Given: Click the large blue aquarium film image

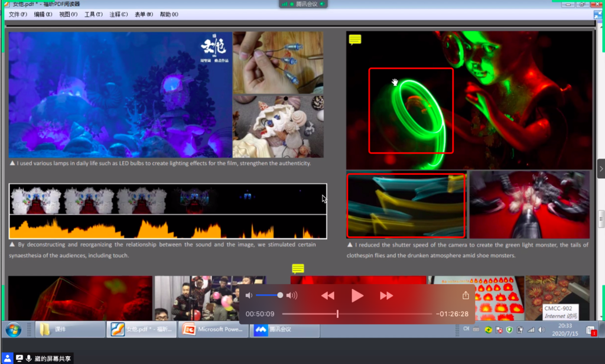Looking at the screenshot, I should pyautogui.click(x=120, y=95).
